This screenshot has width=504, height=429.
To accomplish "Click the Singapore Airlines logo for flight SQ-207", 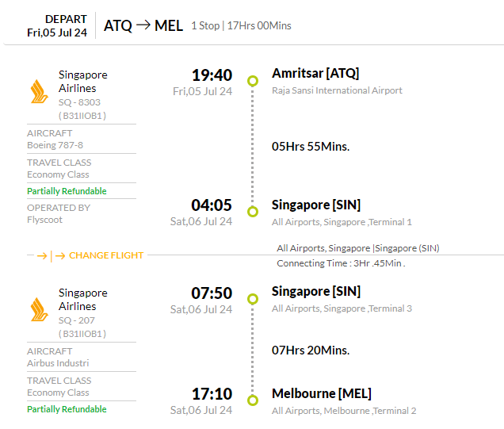I will 39,310.
